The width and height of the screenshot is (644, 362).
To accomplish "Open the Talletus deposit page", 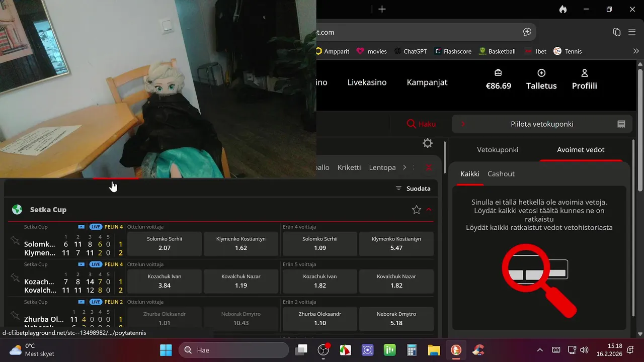I will 541,79.
